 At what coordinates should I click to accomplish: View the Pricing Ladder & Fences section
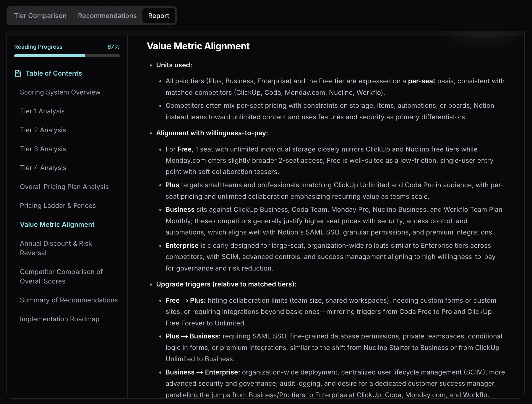click(x=58, y=206)
